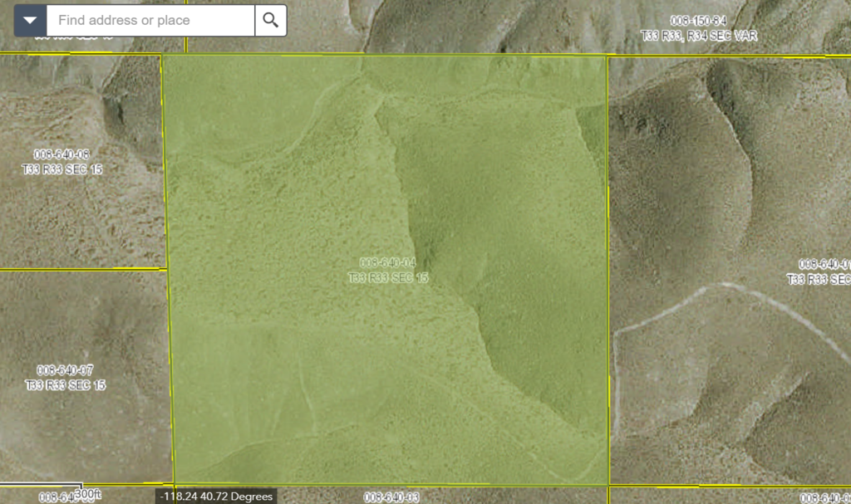
Task: Select the cut-off parcel label at right edge
Action: [820, 272]
